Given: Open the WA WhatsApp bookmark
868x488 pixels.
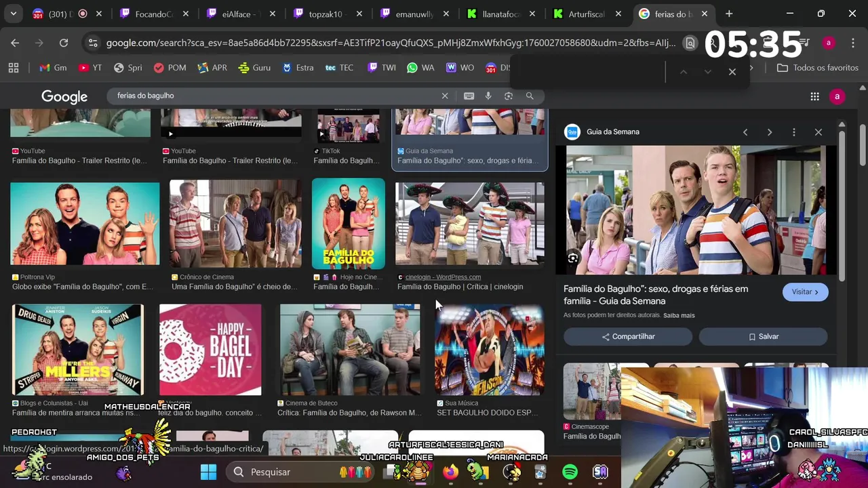Looking at the screenshot, I should [421, 68].
